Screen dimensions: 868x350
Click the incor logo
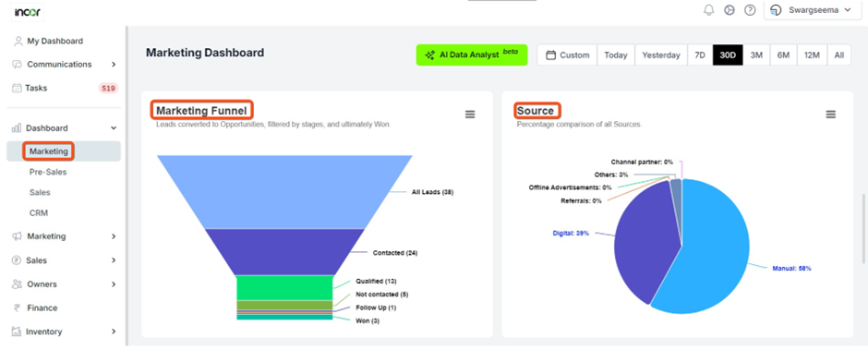(x=28, y=11)
